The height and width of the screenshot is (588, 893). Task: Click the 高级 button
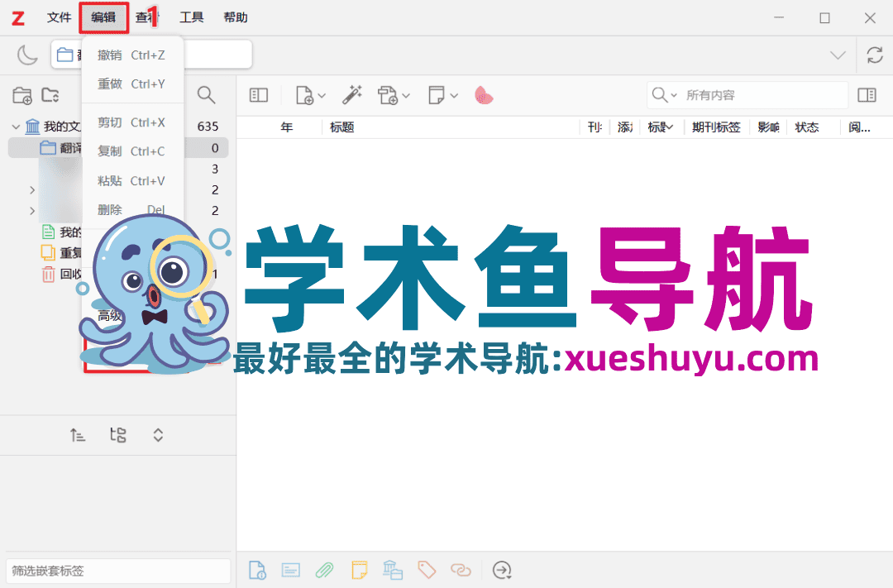pyautogui.click(x=110, y=315)
